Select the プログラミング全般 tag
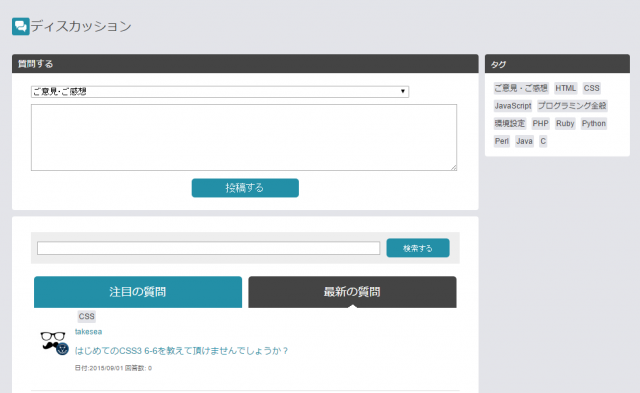 coord(572,106)
